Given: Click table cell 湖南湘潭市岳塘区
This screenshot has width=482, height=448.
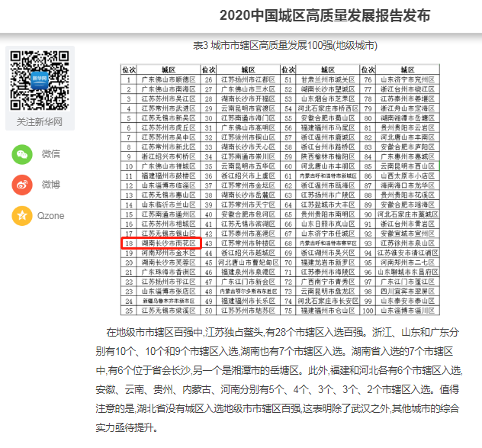Looking at the screenshot, I should click(407, 118).
